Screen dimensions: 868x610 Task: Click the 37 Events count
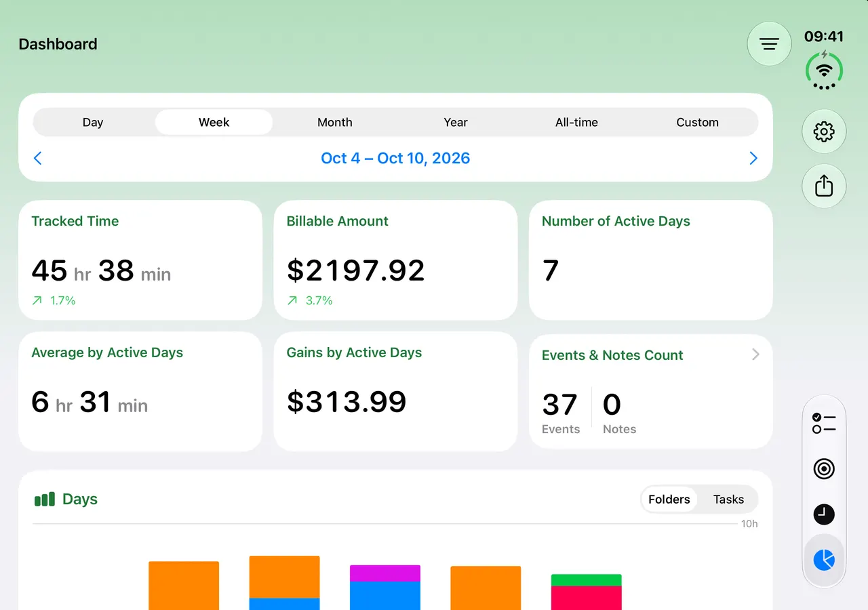[x=561, y=413]
